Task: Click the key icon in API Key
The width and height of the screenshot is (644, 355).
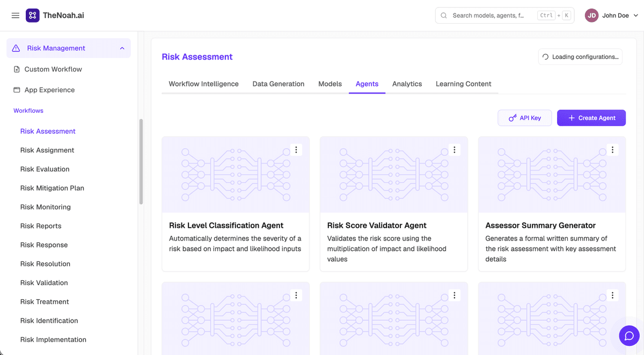Action: click(513, 118)
